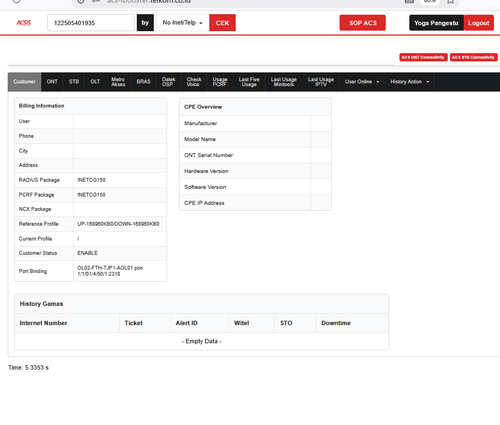
Task: Click the ACSIS logo
Action: (24, 23)
